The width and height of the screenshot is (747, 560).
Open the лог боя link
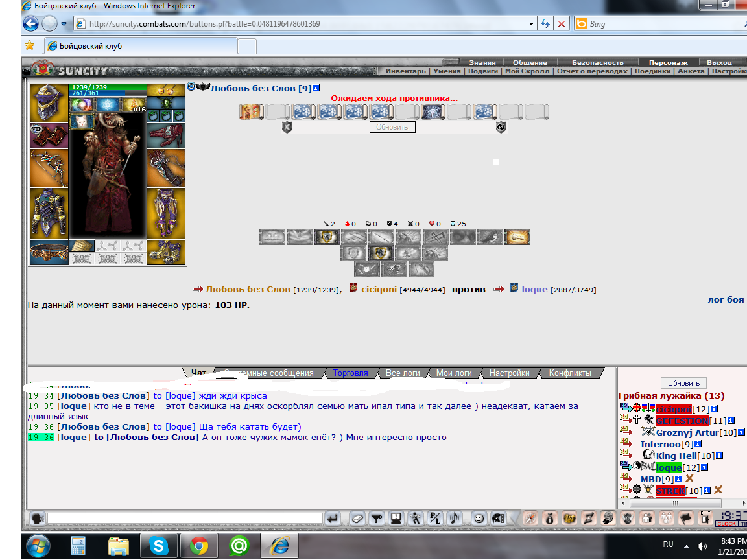726,299
